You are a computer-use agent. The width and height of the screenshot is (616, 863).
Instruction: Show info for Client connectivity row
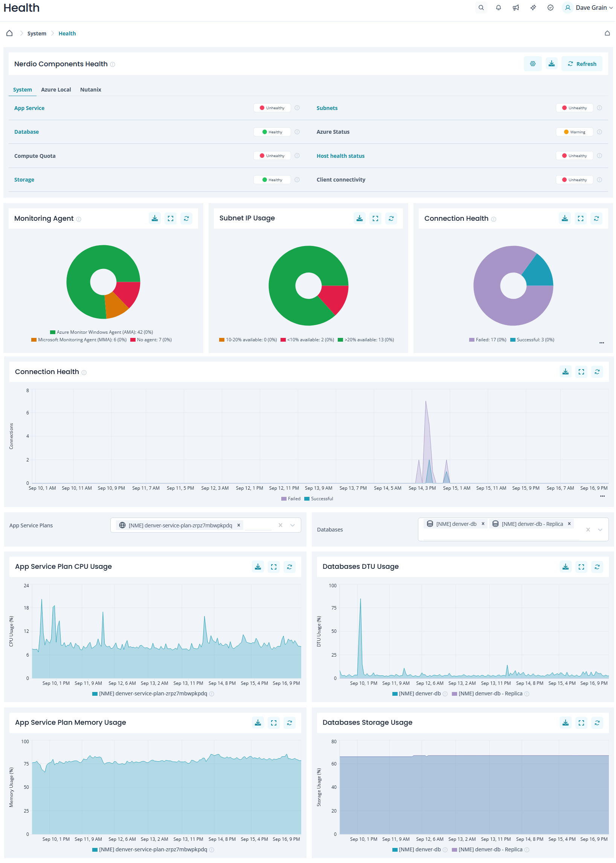(x=599, y=180)
